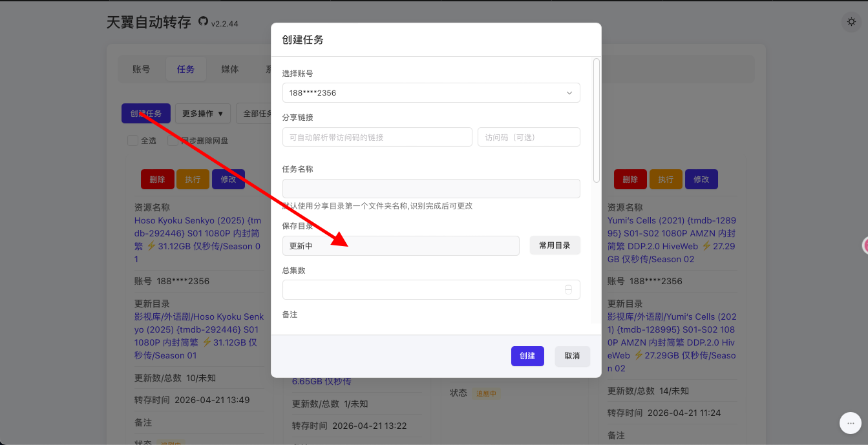Click the pink circular widget on right edge

(x=865, y=245)
